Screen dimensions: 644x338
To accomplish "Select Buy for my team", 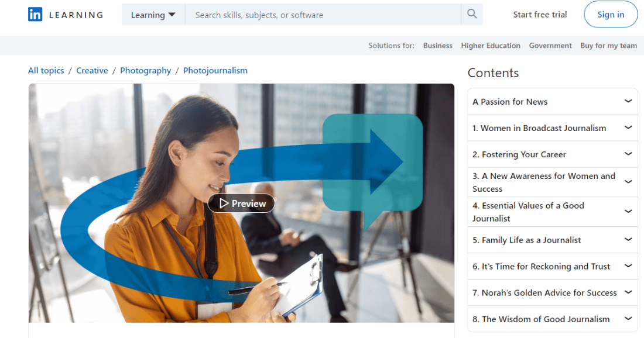I will (x=608, y=46).
